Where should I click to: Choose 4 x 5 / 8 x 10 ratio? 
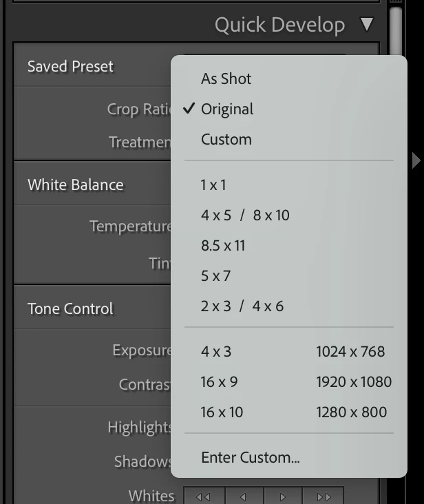tap(245, 215)
